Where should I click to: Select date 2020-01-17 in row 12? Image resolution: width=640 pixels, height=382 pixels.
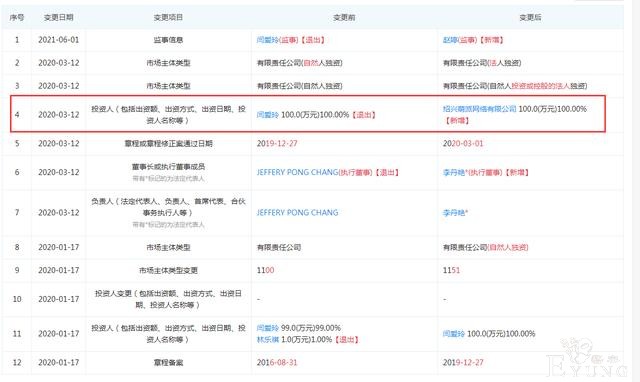click(58, 362)
